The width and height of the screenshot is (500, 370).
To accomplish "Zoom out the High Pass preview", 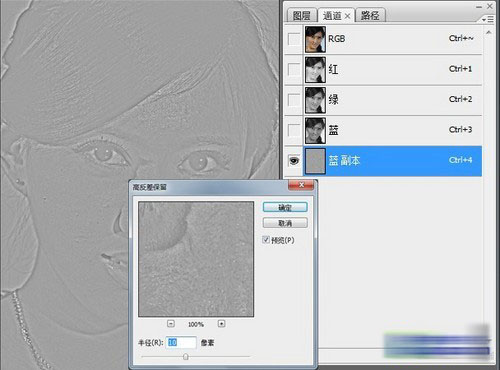I will (x=171, y=324).
